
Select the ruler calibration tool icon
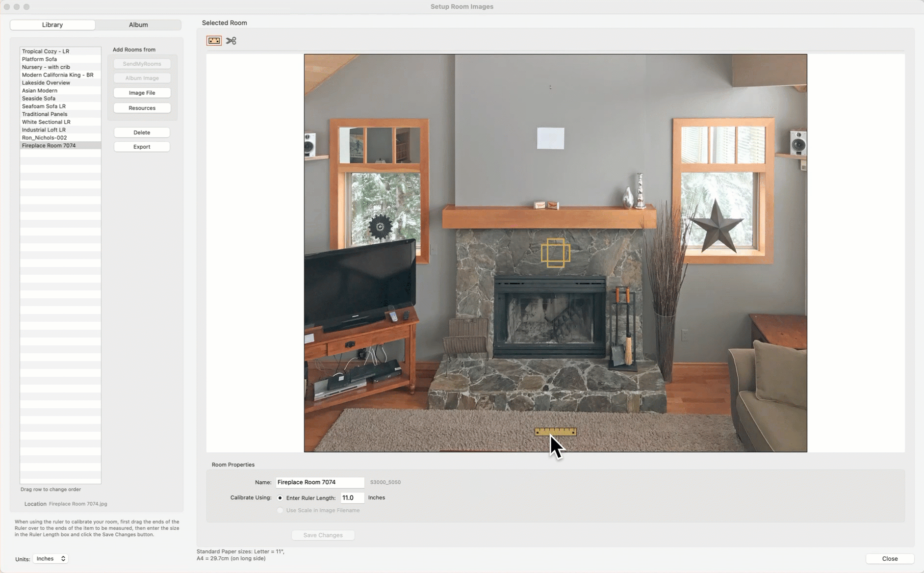pos(214,41)
